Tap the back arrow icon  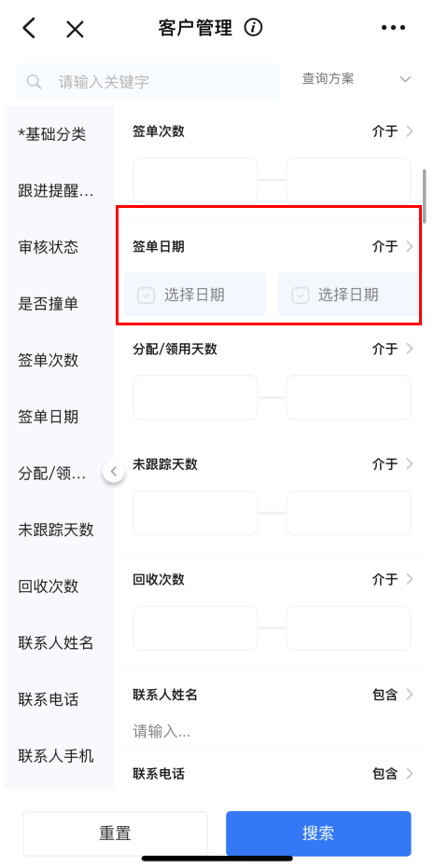pyautogui.click(x=29, y=28)
